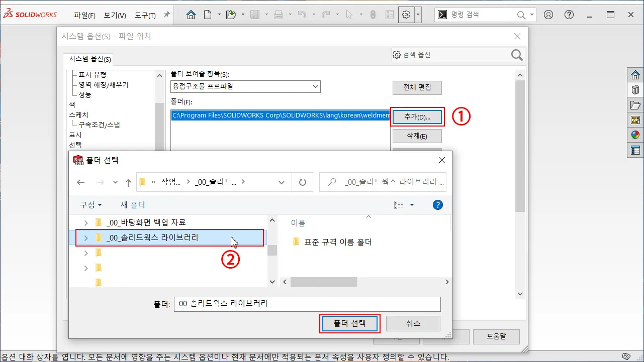Screen dimensions: 644x362
Task: Click the magnifier in command search box
Action: tap(522, 15)
